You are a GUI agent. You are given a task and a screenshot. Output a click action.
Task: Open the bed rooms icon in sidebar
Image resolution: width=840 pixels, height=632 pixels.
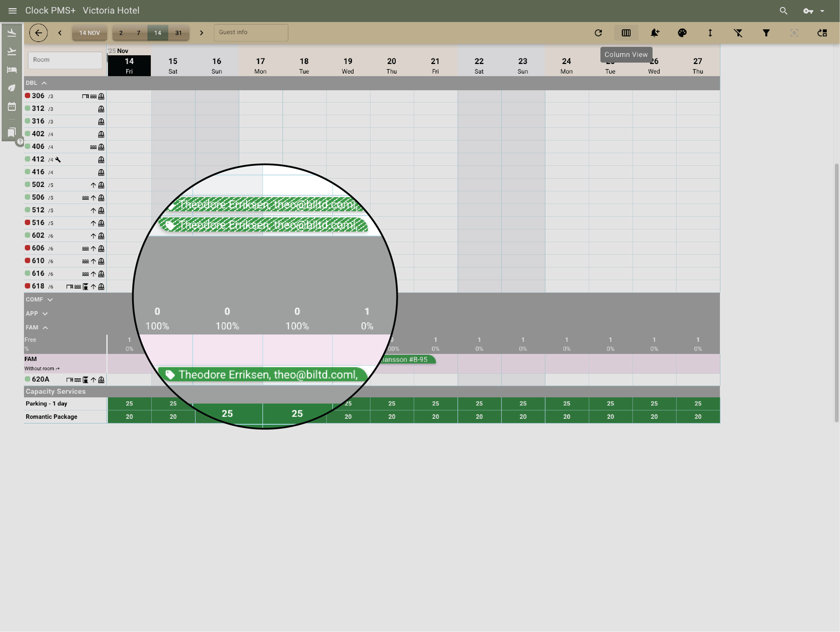[12, 70]
